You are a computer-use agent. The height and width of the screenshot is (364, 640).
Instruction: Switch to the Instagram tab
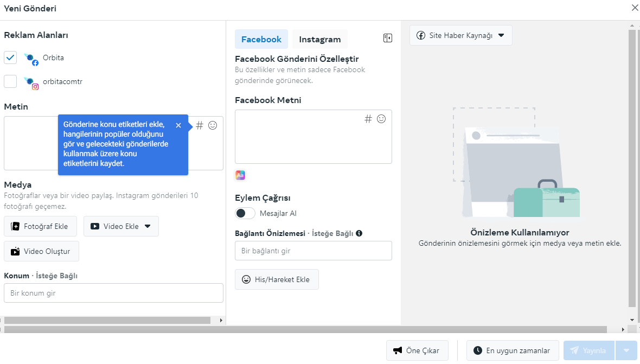320,39
